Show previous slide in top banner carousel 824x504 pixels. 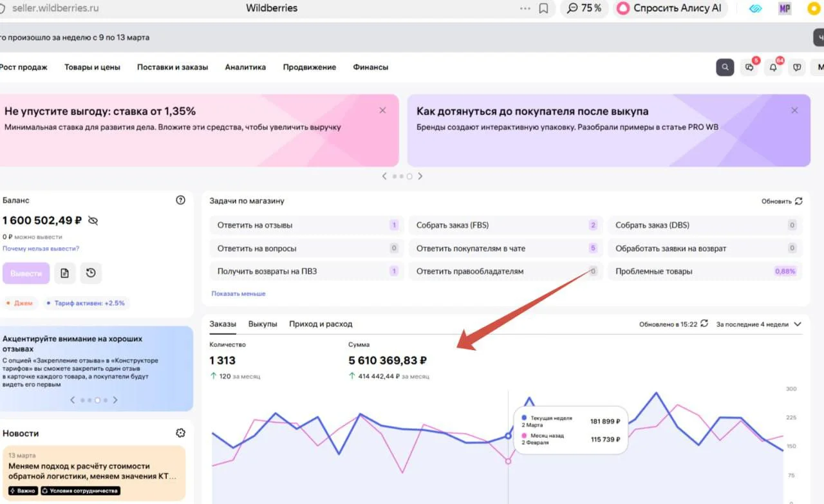[384, 176]
